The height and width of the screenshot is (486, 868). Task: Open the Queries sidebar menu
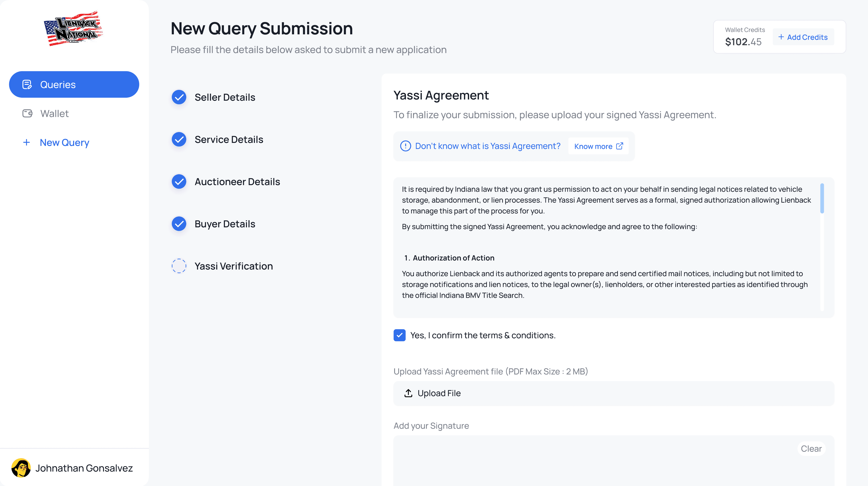click(x=74, y=84)
